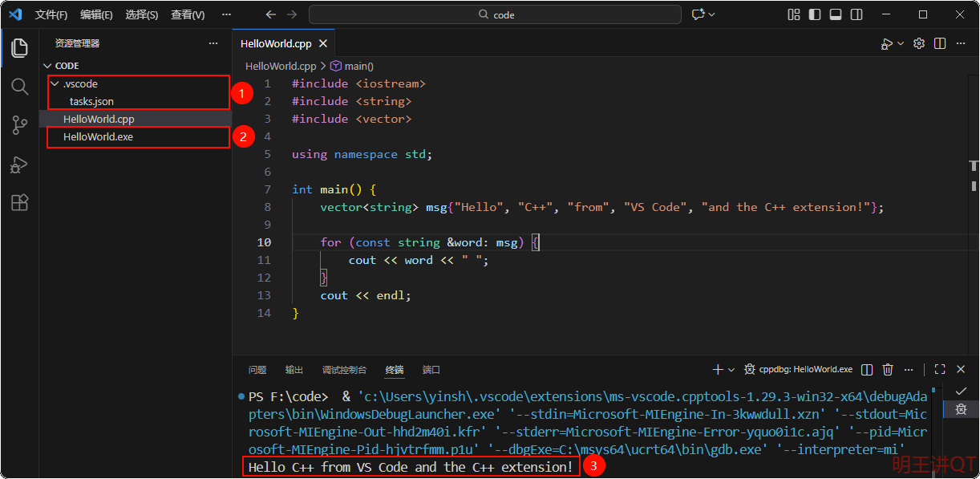Maximize the panel with the expand icon

tap(939, 369)
